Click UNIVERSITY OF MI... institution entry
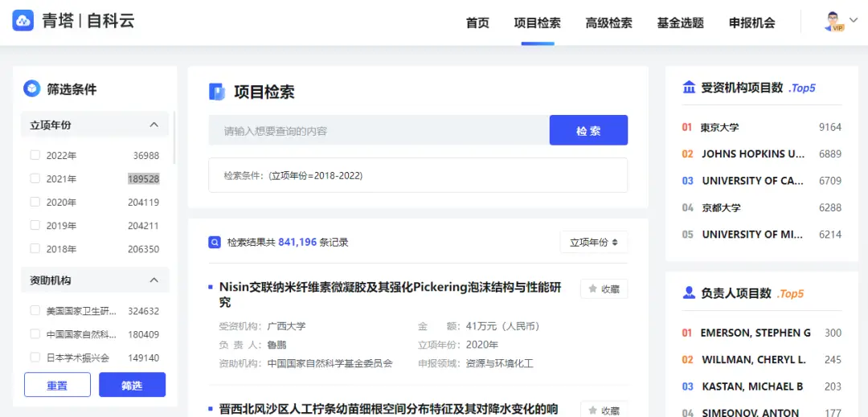The width and height of the screenshot is (868, 417). [x=753, y=235]
